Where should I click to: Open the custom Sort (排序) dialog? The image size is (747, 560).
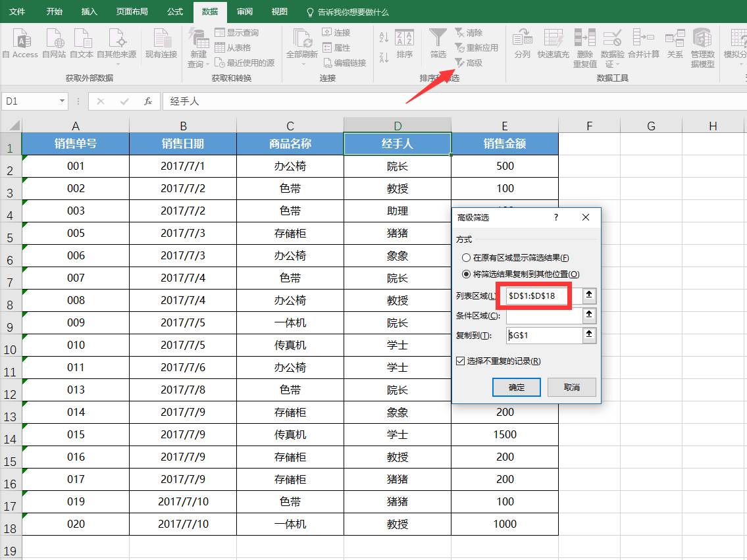pyautogui.click(x=405, y=43)
